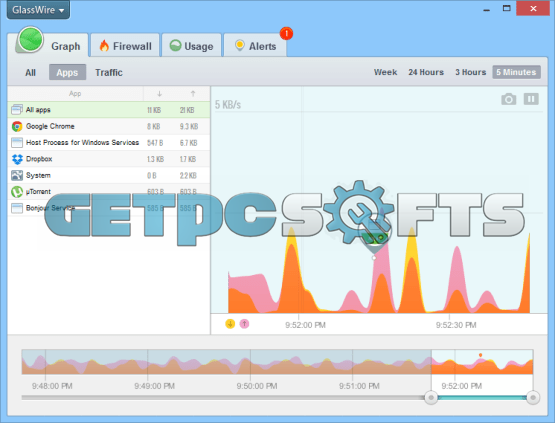Click the System app icon
Viewport: 555px width, 423px height.
[x=17, y=175]
